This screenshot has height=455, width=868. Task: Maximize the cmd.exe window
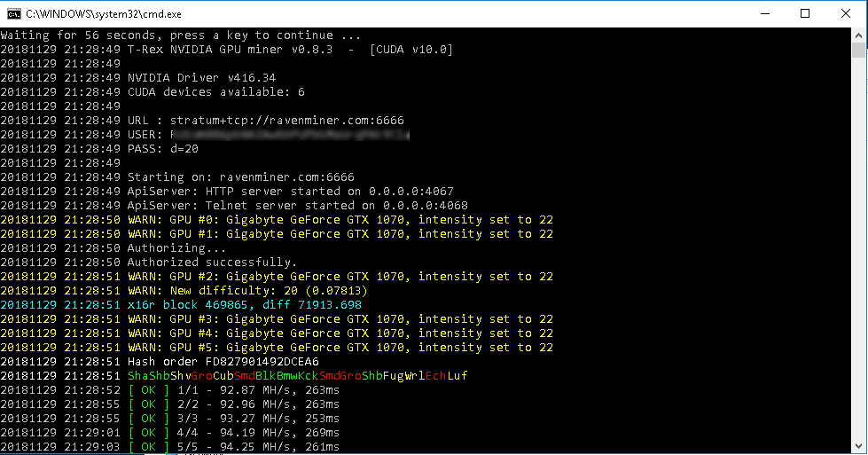[805, 14]
